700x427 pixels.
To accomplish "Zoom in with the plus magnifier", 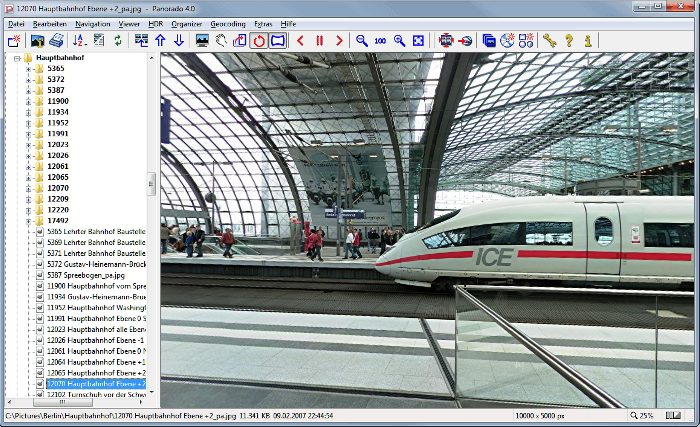I will (x=399, y=41).
